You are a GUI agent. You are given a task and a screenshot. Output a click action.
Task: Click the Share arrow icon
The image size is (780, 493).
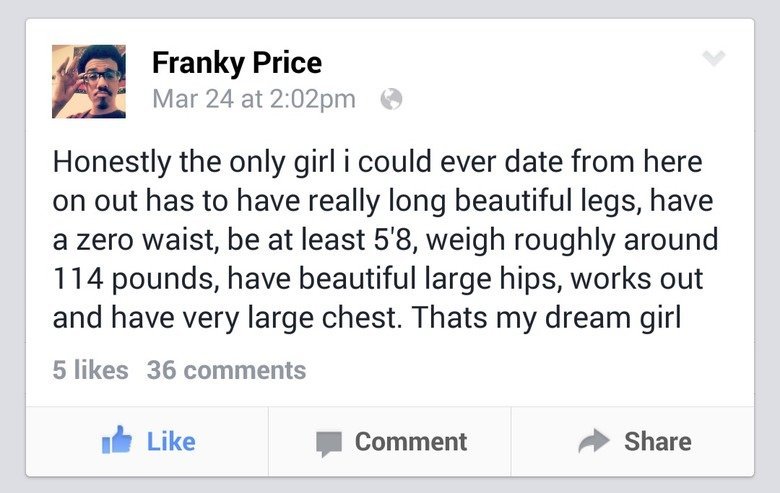(596, 442)
